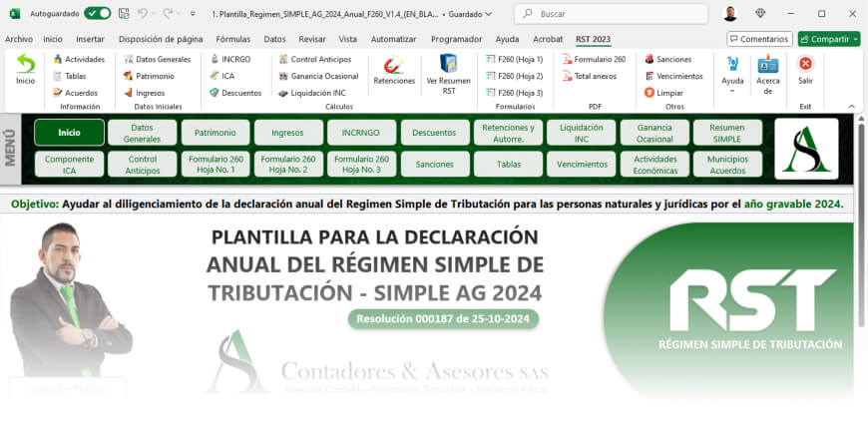Click the Save icon in title bar
The image size is (868, 431).
pyautogui.click(x=124, y=14)
